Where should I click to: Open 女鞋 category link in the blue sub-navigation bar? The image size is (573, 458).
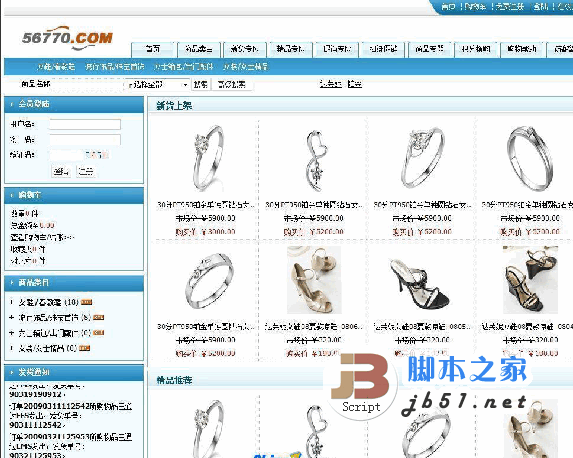(56, 67)
